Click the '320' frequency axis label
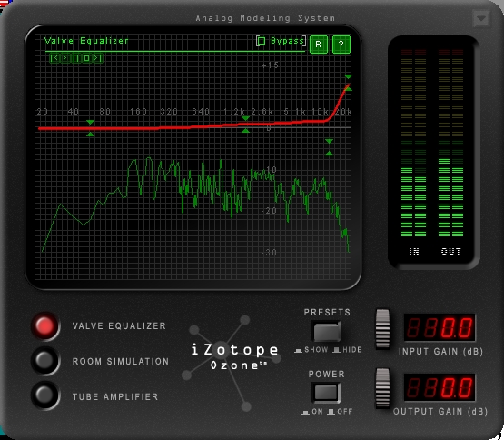504x440 pixels. pos(169,112)
